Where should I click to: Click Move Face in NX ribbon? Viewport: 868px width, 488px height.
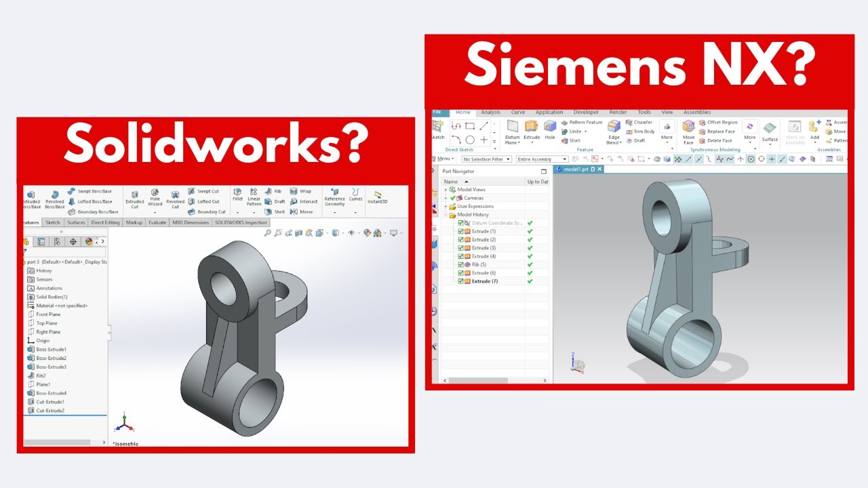click(688, 132)
